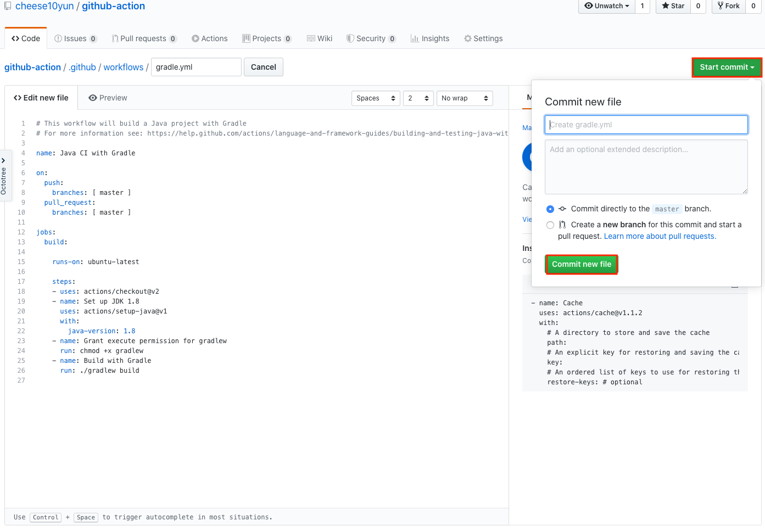Viewport: 765px width, 532px height.
Task: Click line 26 './gradlew build' text
Action: click(x=110, y=371)
